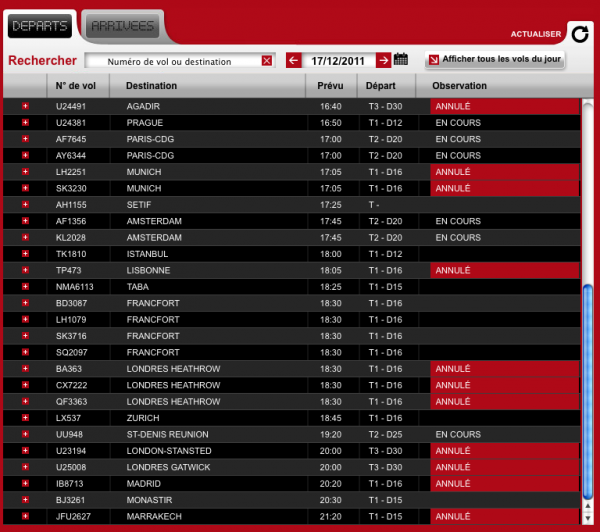Image resolution: width=600 pixels, height=532 pixels.
Task: Select the Departs tab
Action: 40,25
